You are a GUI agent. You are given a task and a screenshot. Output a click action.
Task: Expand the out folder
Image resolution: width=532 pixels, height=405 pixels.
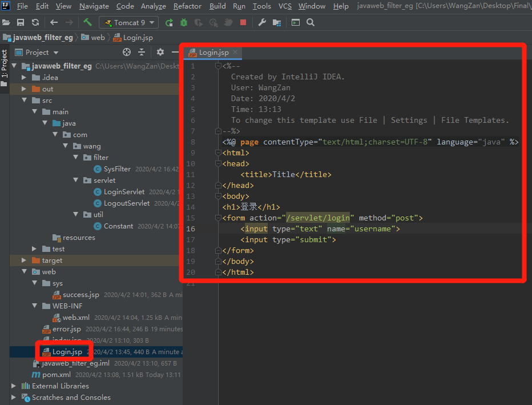[x=24, y=89]
